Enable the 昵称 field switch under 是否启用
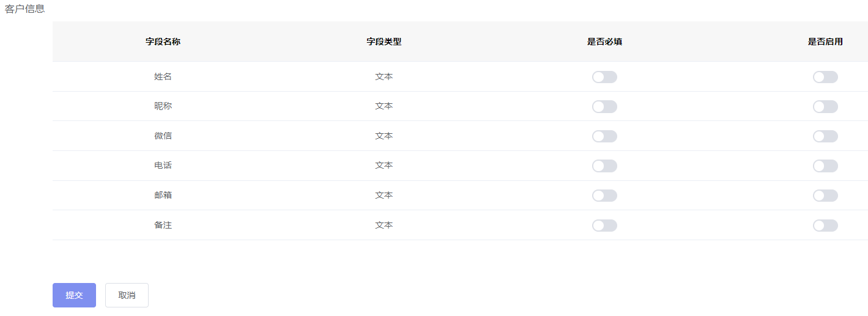 click(x=825, y=106)
